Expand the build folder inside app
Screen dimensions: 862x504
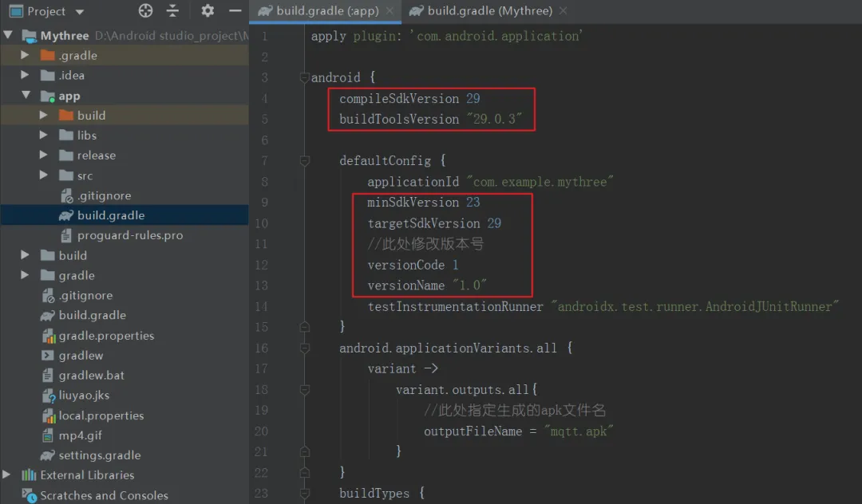[x=43, y=115]
